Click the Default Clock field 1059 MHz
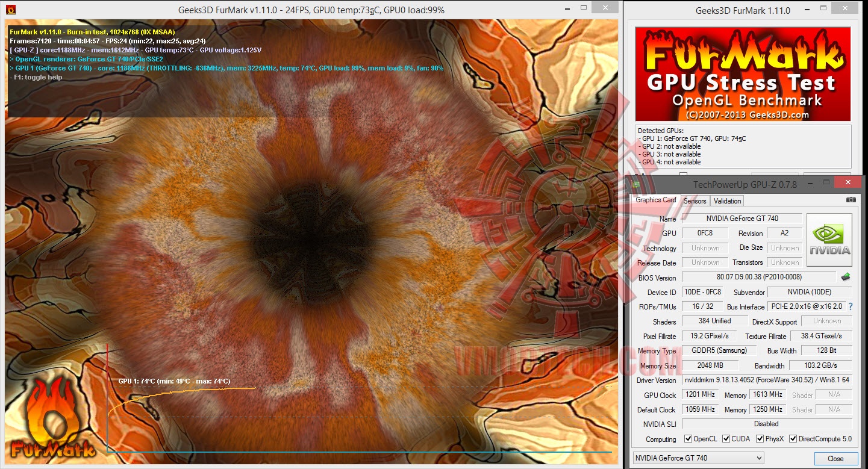The width and height of the screenshot is (868, 469). pyautogui.click(x=701, y=409)
